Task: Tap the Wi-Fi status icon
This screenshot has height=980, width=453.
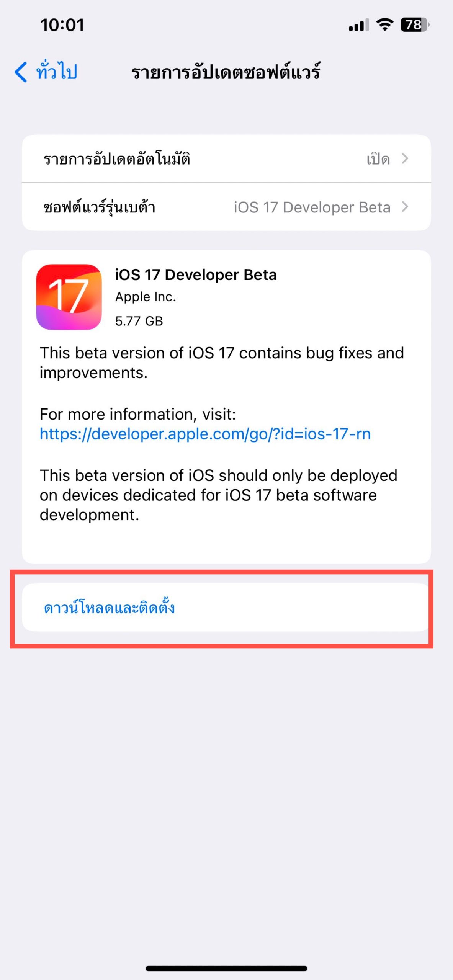Action: [384, 25]
